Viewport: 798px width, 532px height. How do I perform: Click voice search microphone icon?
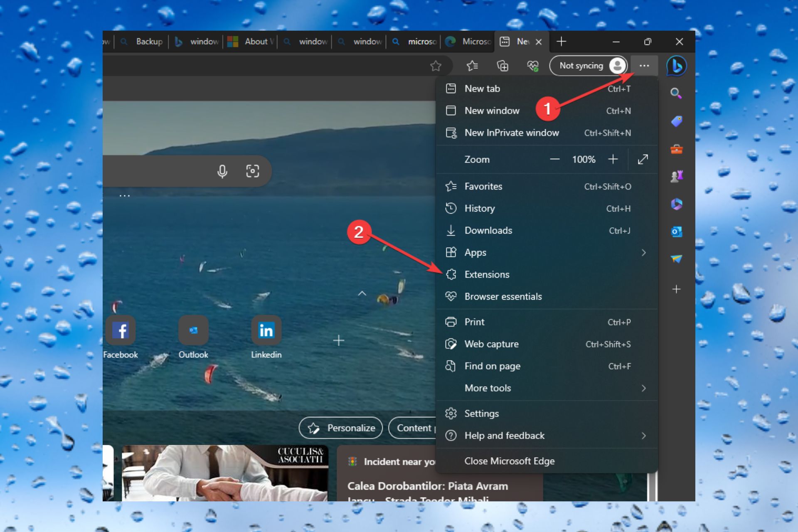point(223,170)
